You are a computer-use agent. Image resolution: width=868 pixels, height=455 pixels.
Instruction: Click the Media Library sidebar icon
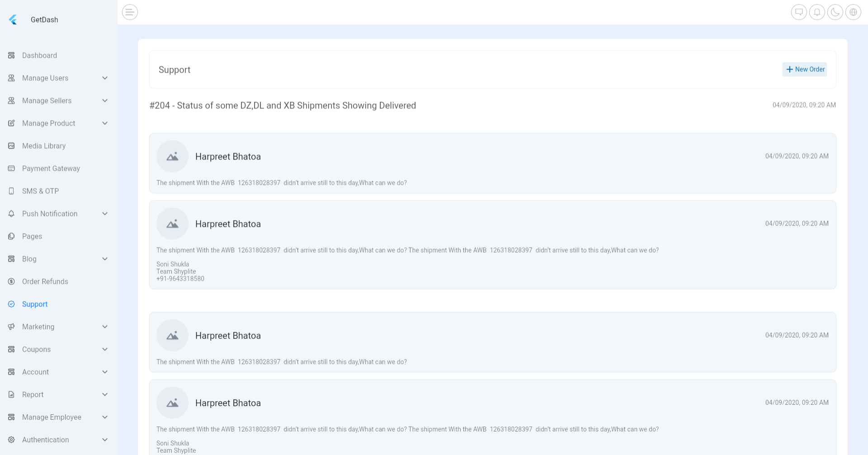click(12, 146)
